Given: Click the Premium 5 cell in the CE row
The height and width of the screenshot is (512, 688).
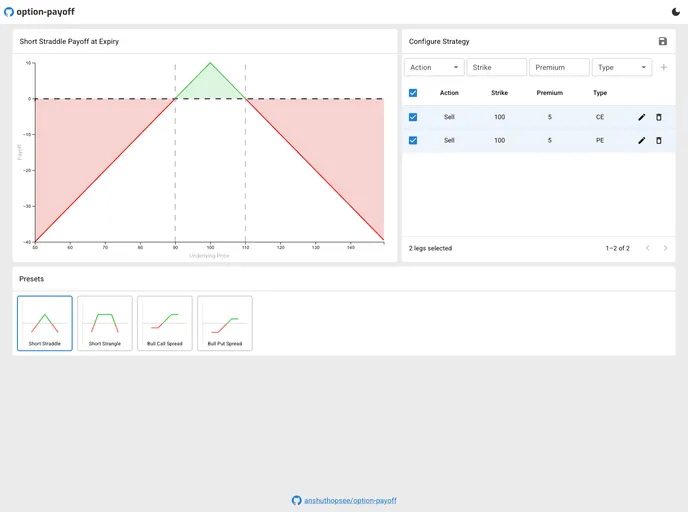Looking at the screenshot, I should 549,117.
